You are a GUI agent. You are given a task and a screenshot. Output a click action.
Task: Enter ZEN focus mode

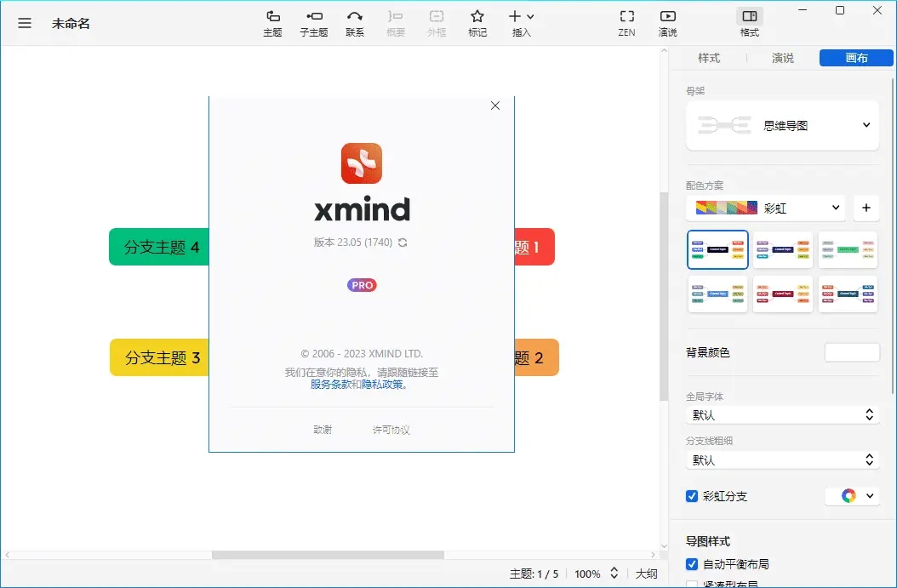click(626, 23)
